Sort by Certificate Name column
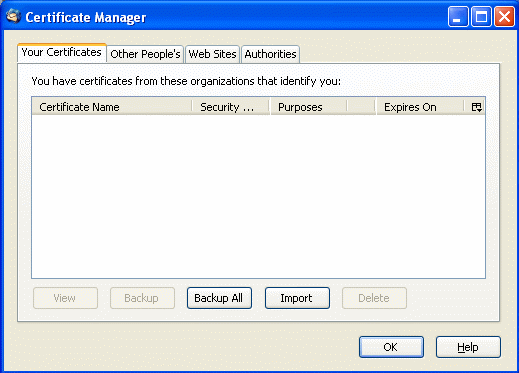The width and height of the screenshot is (519, 373). coord(112,107)
